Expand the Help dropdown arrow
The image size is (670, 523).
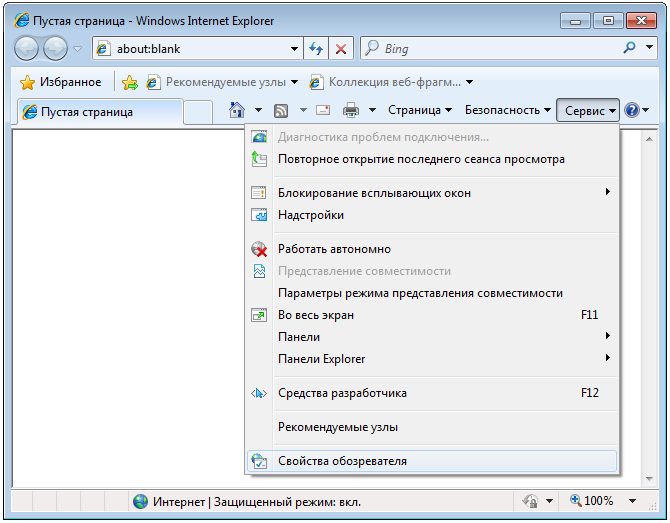646,110
